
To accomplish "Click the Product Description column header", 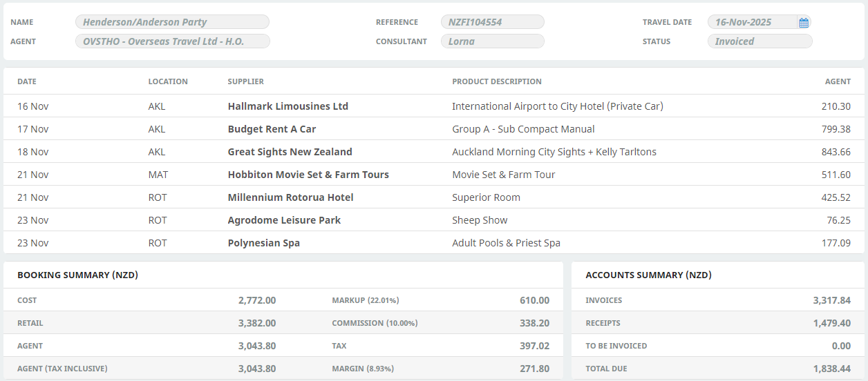I will 496,81.
